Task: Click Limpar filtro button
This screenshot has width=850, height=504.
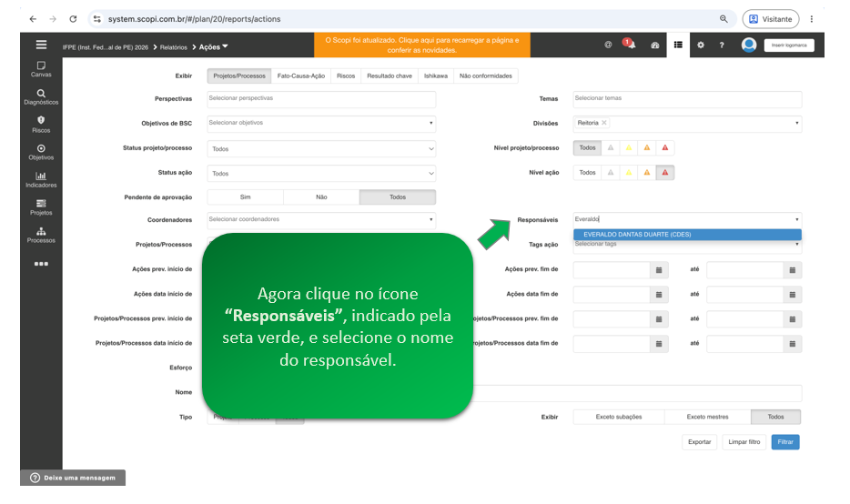Action: tap(744, 442)
